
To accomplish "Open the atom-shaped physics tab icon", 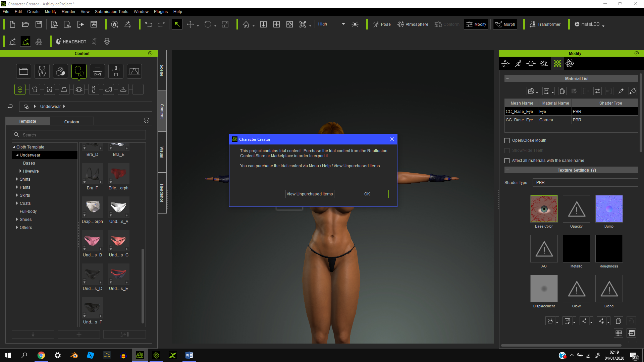I will pyautogui.click(x=570, y=63).
